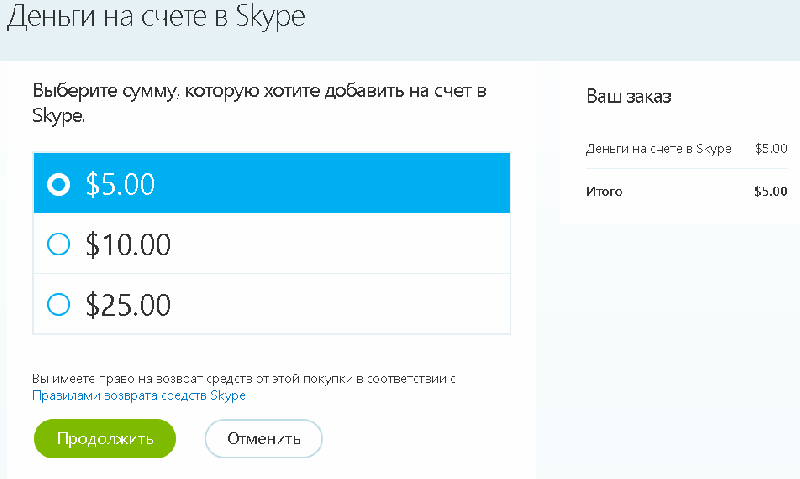Click the order item Деньги на счете в Skype
The width and height of the screenshot is (800, 479).
pos(658,149)
